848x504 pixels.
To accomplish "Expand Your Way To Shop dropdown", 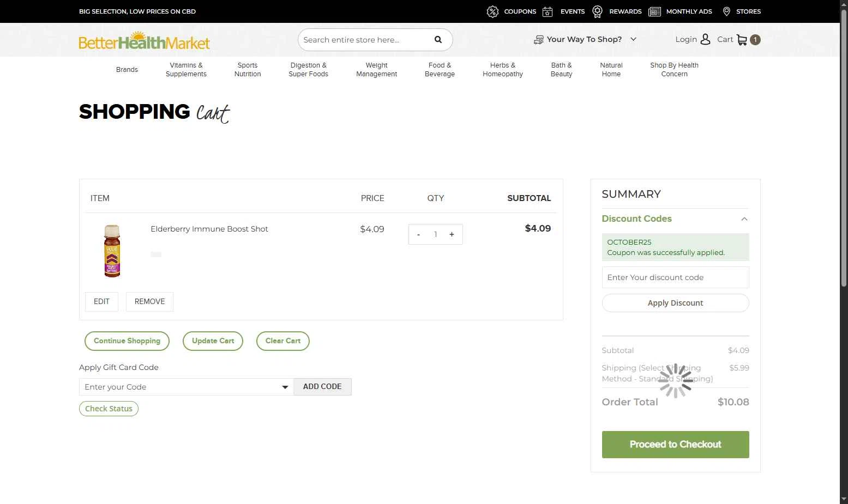I will (633, 39).
